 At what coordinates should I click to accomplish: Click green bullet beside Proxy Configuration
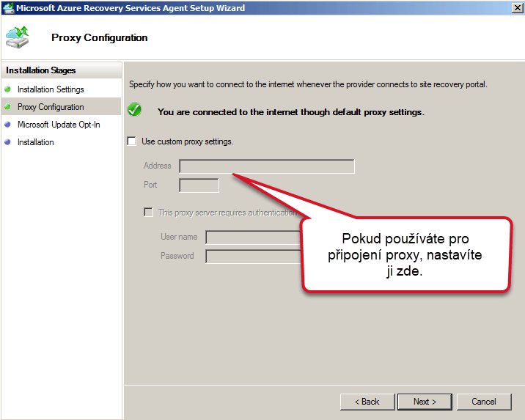coord(8,107)
